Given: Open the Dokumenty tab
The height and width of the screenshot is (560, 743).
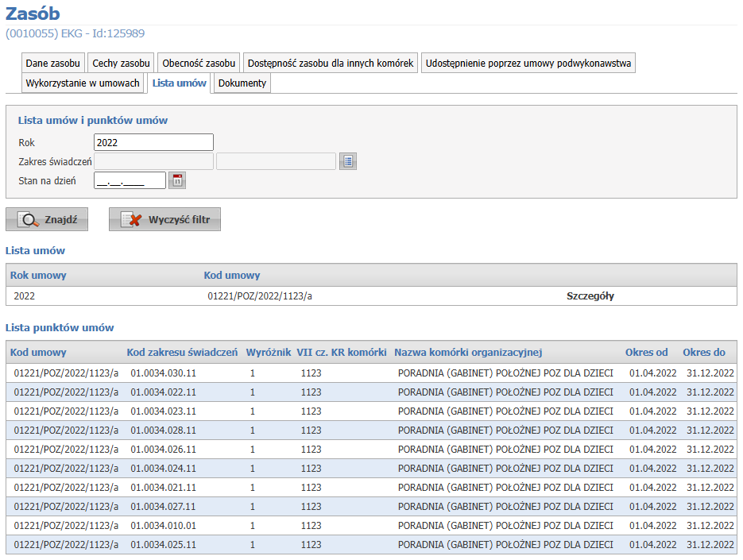Looking at the screenshot, I should [242, 83].
